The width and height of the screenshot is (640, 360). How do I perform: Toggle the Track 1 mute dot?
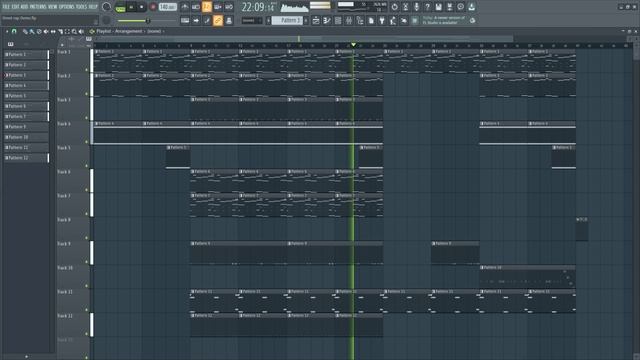tap(87, 70)
